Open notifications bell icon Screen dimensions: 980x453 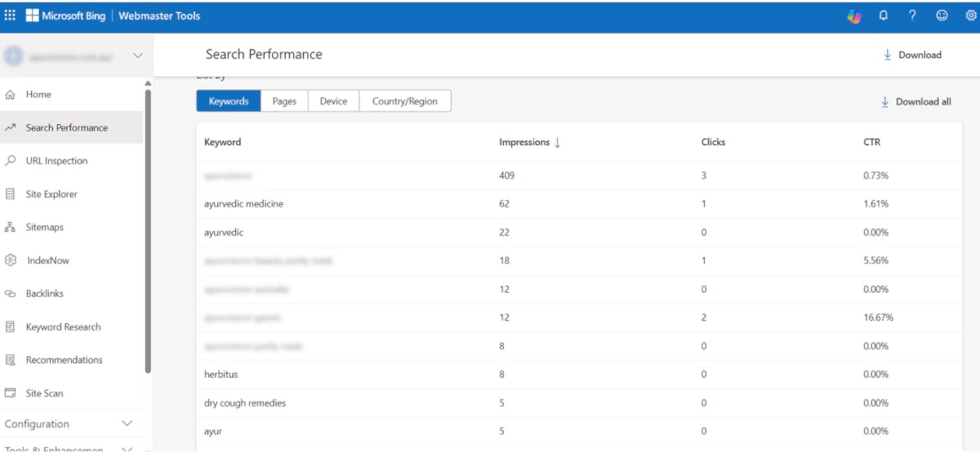(884, 16)
